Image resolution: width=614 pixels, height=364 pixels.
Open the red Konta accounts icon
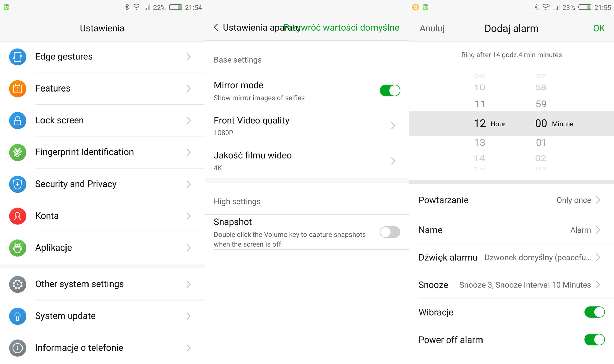point(17,216)
